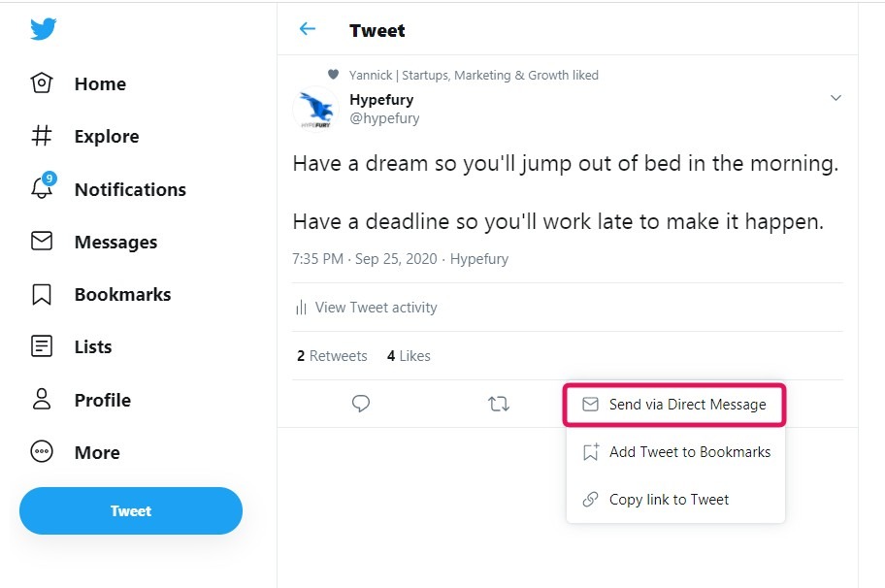Go back using the arrow icon
This screenshot has height=588, width=885.
pyautogui.click(x=308, y=29)
